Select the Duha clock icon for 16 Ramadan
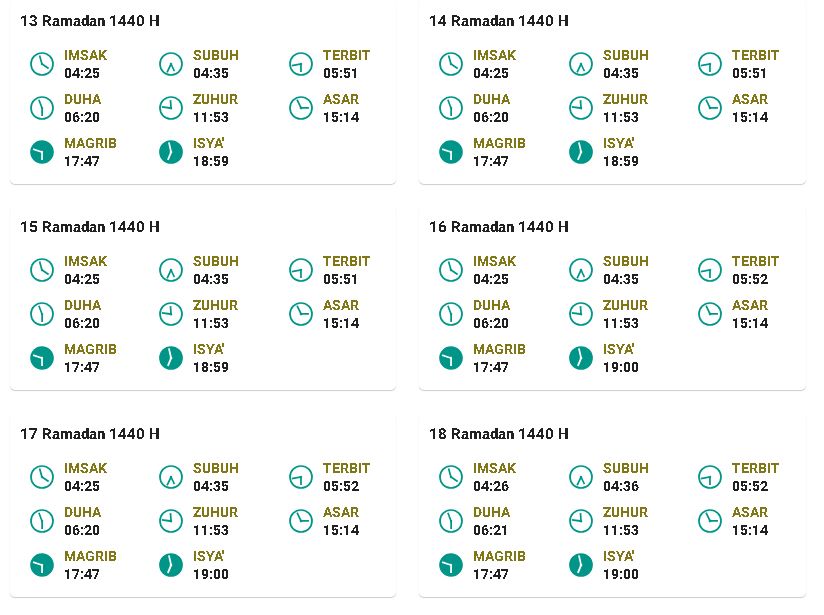Screen dimensions: 824x615 pyautogui.click(x=451, y=314)
